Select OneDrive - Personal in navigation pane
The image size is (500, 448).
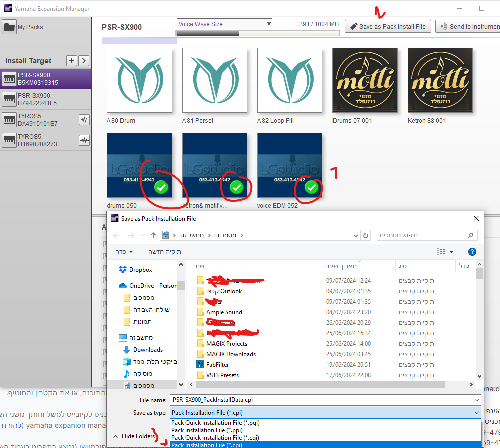coord(147,286)
